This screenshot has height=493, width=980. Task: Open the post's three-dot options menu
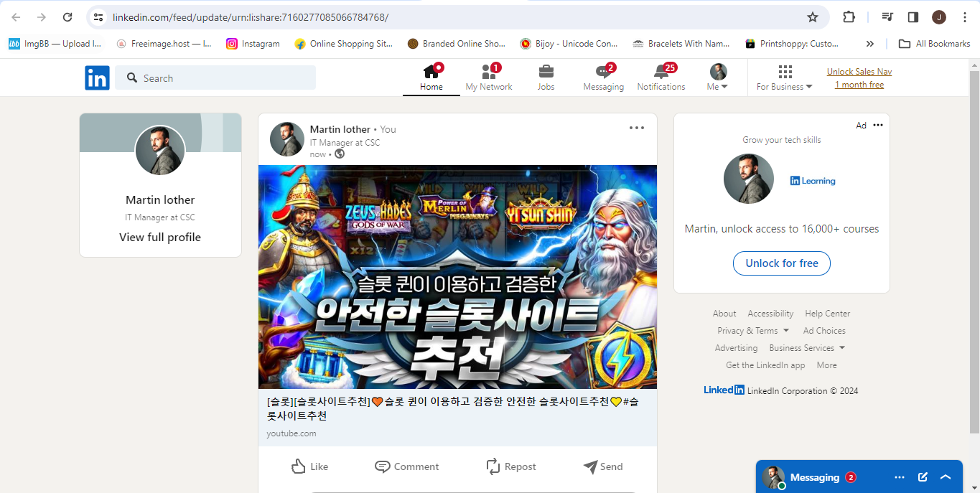[637, 128]
